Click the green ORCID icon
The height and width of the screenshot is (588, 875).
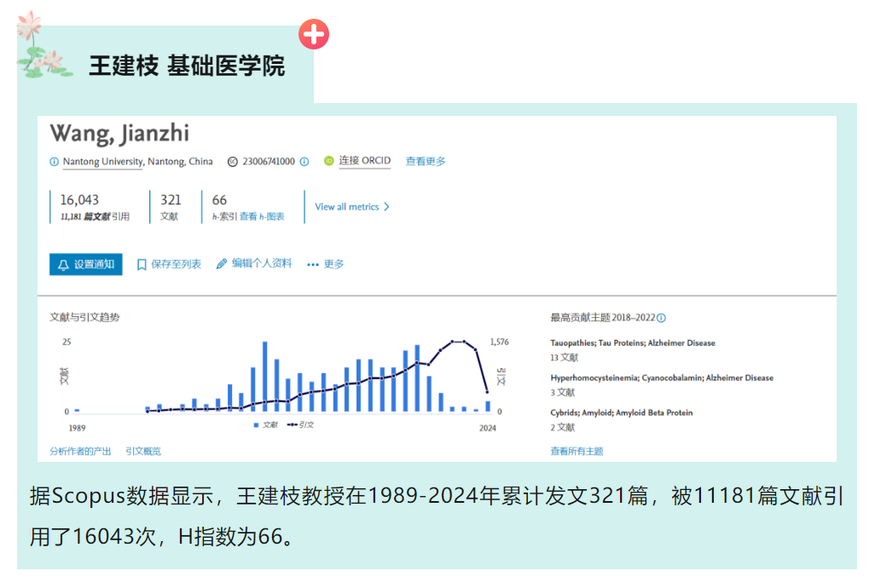328,161
